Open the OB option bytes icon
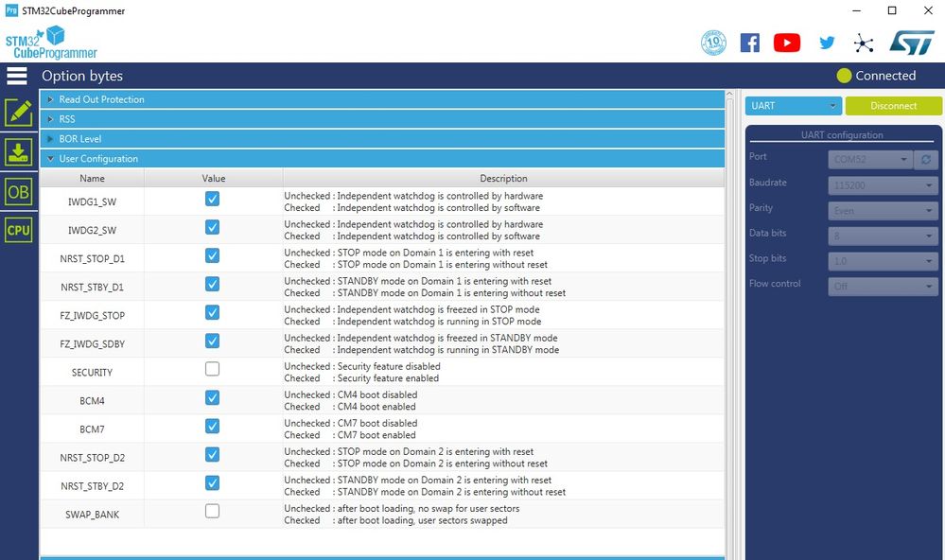The height and width of the screenshot is (560, 945). pos(19,192)
